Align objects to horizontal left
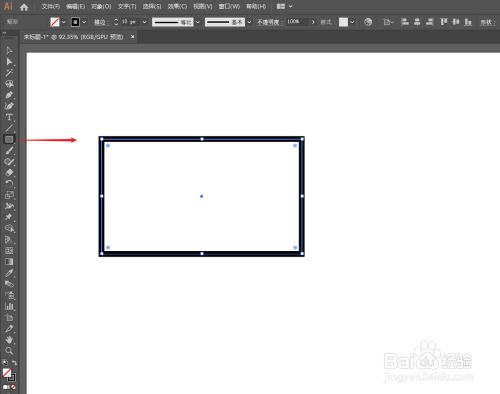This screenshot has width=500, height=394. click(x=405, y=22)
